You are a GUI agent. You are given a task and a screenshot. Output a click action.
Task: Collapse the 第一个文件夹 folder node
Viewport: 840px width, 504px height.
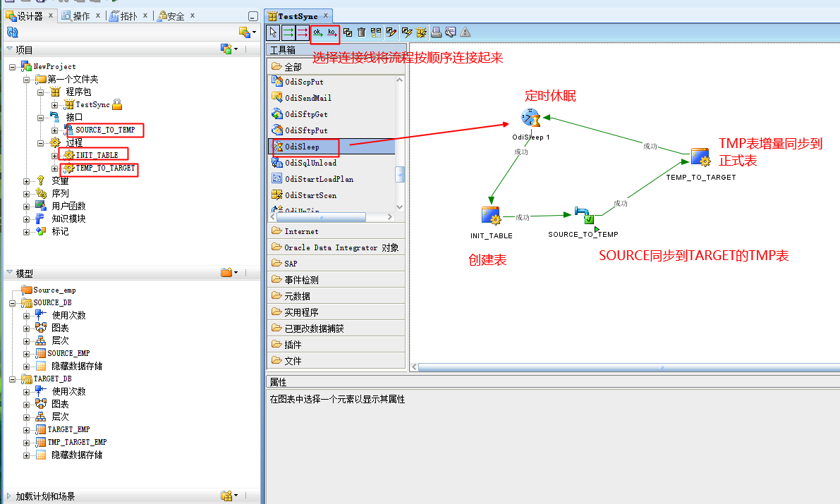click(26, 80)
